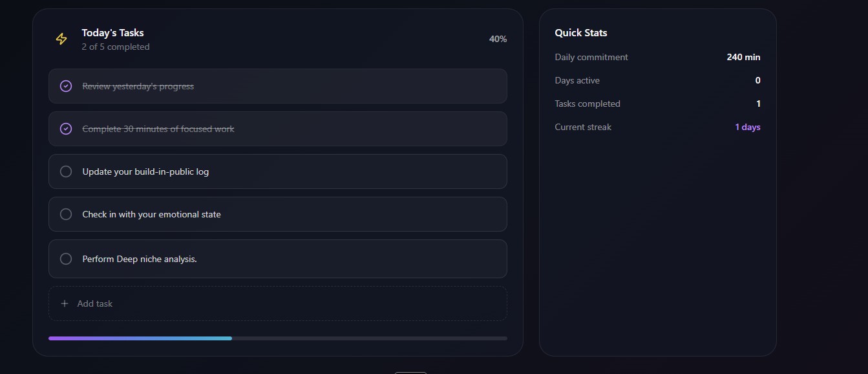Select the Update your build-in-public log row
Screen dimensions: 868x374
278,171
